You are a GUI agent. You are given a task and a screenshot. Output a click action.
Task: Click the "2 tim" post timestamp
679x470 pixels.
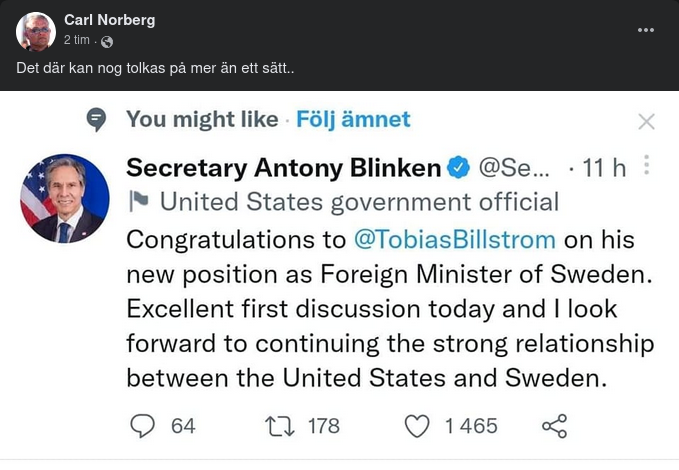coord(78,40)
